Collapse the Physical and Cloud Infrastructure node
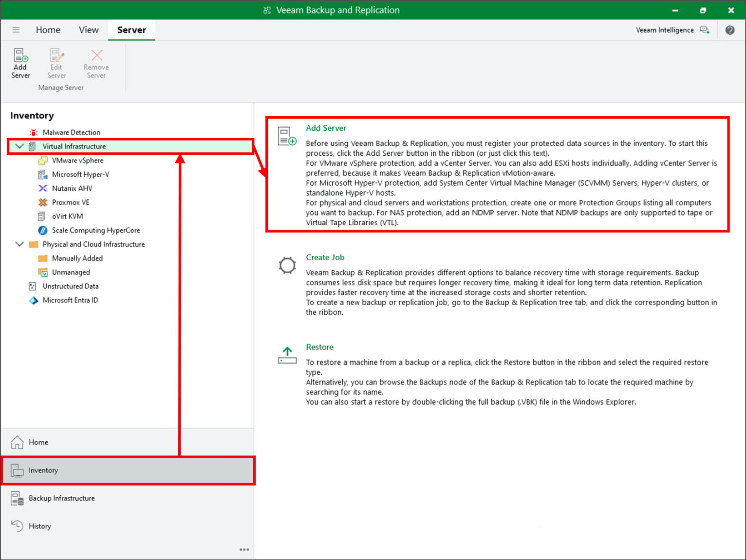746x560 pixels. 19,244
